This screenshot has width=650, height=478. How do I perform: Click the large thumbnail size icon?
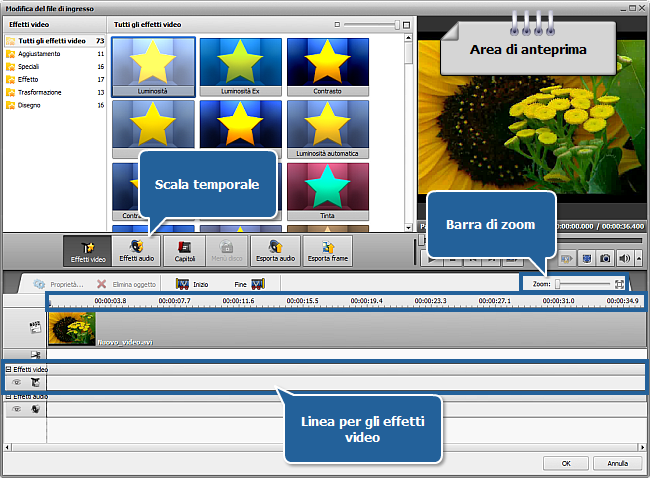[406, 25]
